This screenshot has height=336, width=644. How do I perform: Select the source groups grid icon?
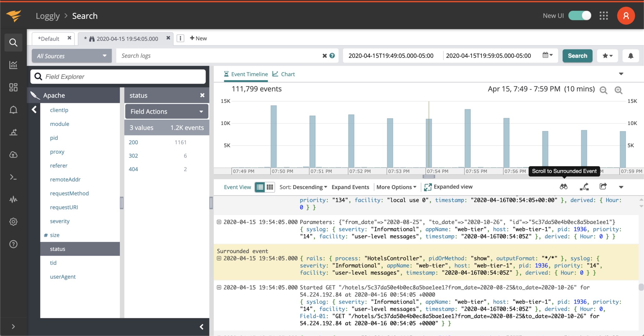tap(13, 87)
